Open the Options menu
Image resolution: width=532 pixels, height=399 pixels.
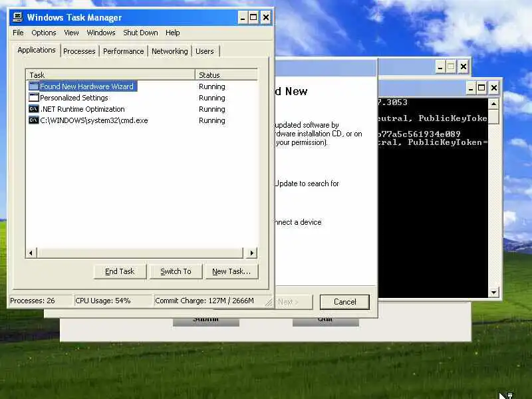(44, 33)
